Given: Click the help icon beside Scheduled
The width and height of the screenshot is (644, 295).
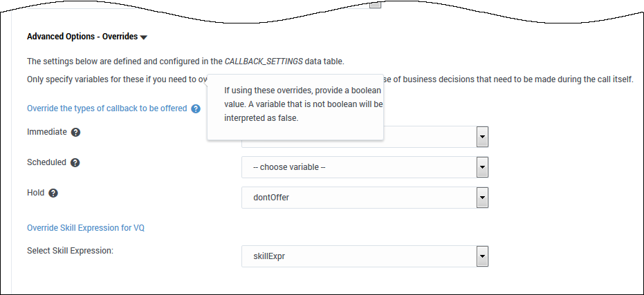Looking at the screenshot, I should pyautogui.click(x=75, y=163).
